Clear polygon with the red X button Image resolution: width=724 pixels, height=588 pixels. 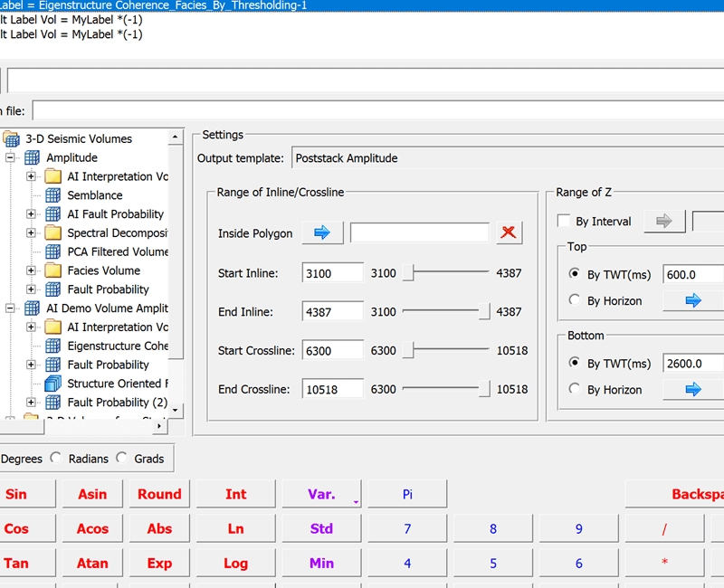point(509,233)
